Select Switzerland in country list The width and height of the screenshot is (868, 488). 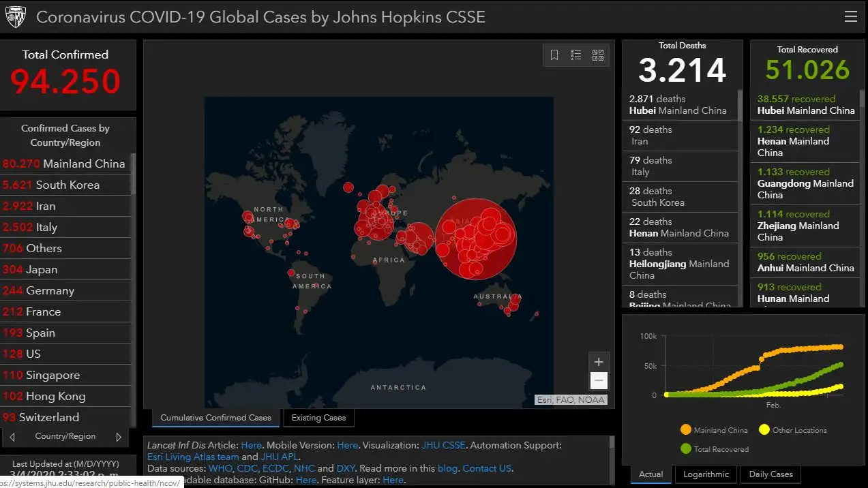(x=65, y=416)
